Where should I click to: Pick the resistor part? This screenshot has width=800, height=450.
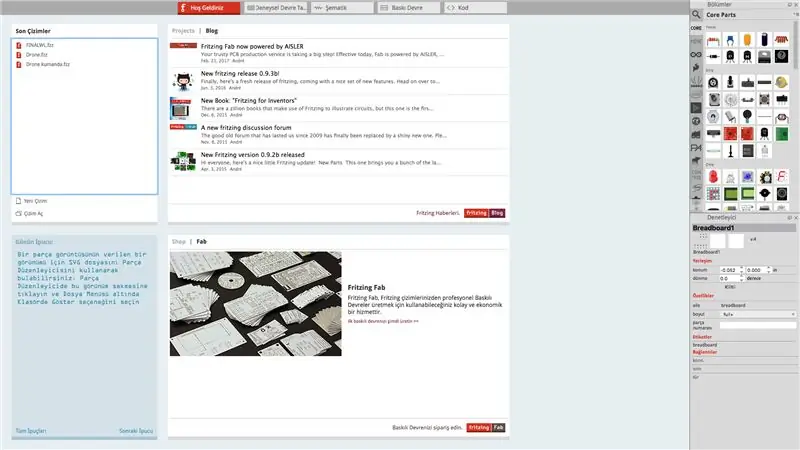(x=713, y=40)
